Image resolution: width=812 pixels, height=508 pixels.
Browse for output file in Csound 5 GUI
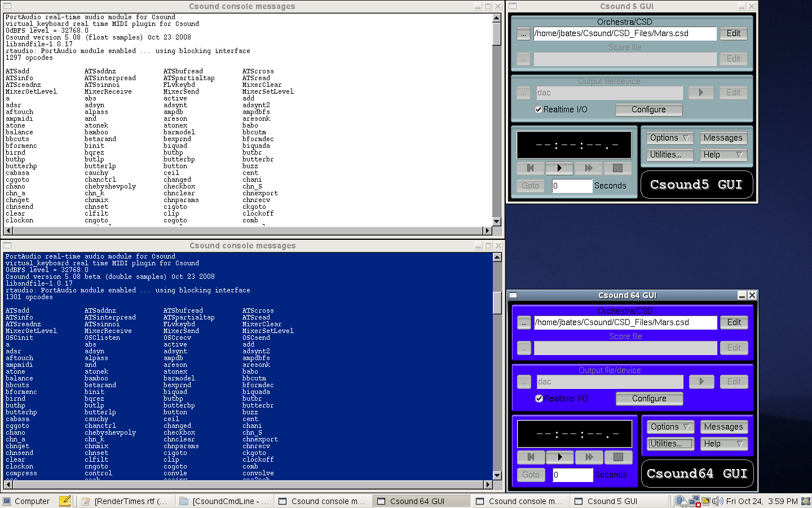pos(523,93)
